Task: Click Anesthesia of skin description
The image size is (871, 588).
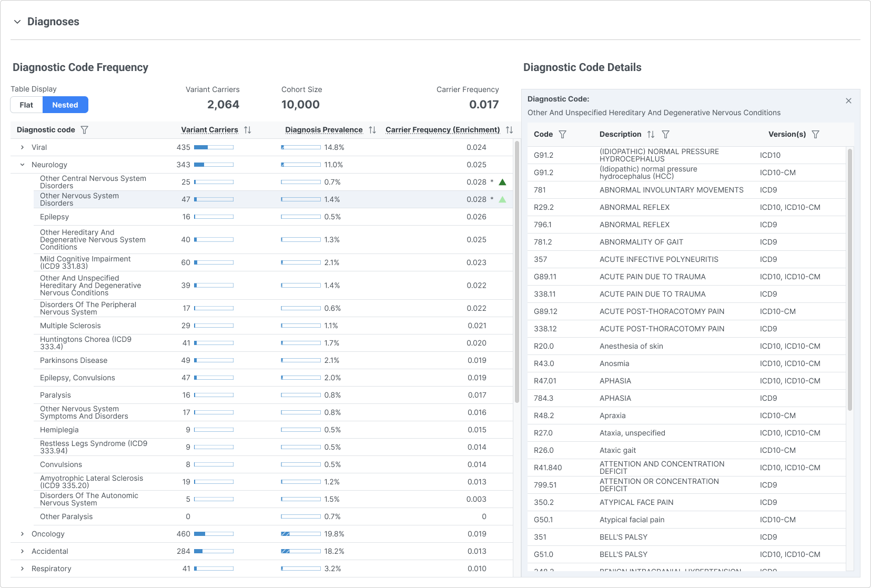Action: tap(631, 346)
